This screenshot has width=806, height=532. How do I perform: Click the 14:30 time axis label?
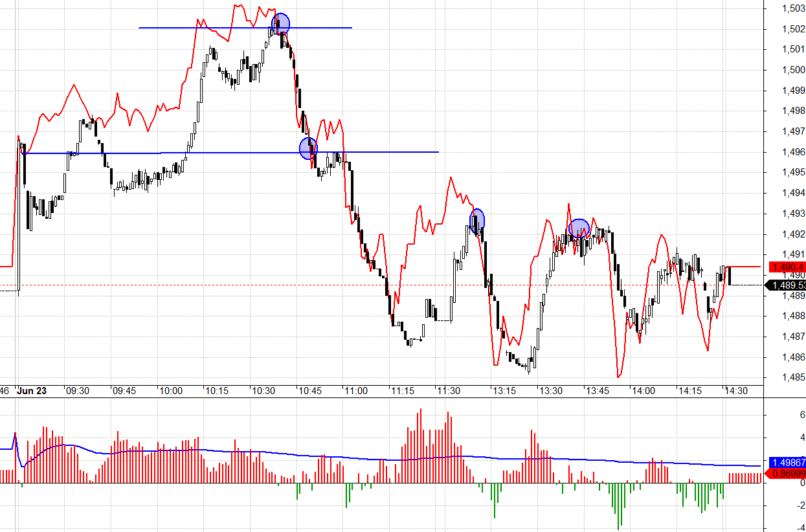[736, 391]
